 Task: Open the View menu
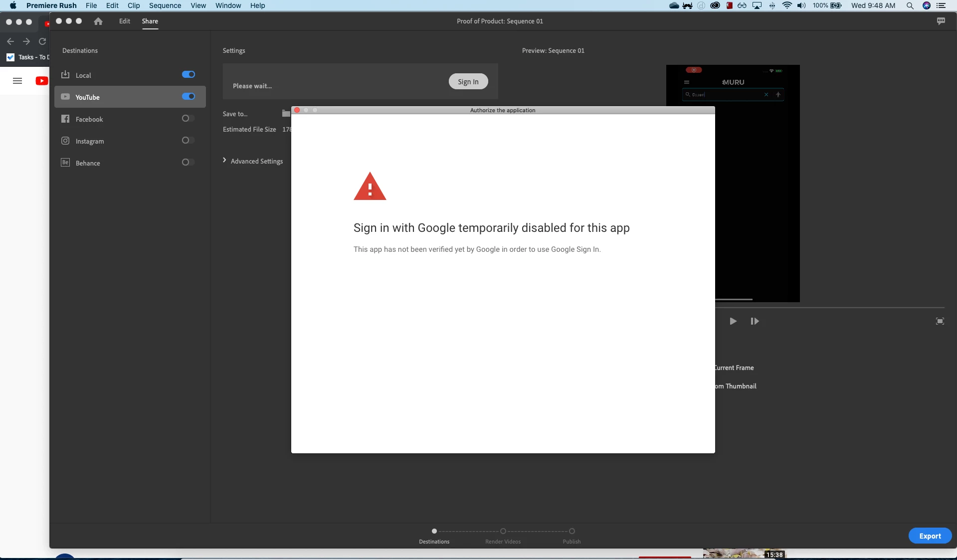[x=198, y=5]
